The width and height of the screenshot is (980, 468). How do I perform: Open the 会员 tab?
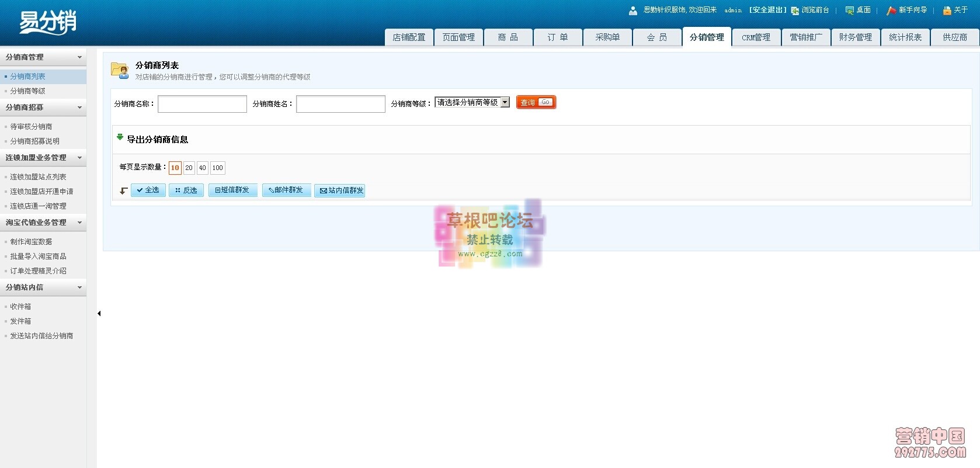pyautogui.click(x=657, y=37)
